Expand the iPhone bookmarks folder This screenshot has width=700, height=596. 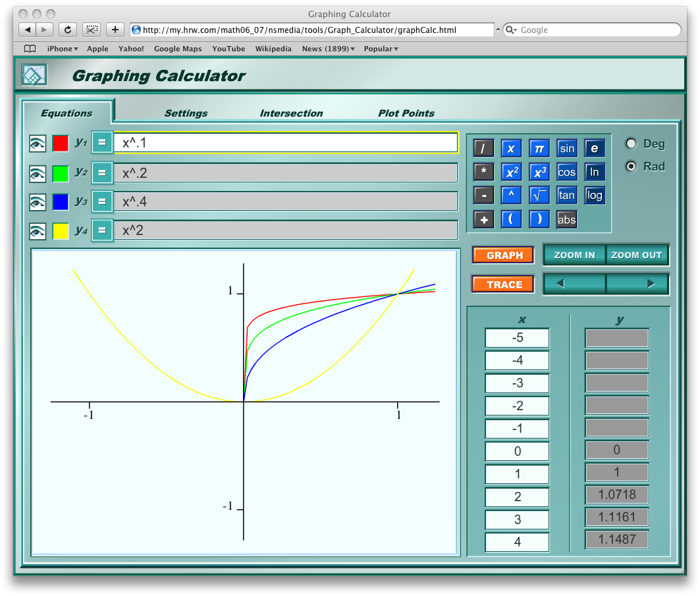click(x=63, y=49)
